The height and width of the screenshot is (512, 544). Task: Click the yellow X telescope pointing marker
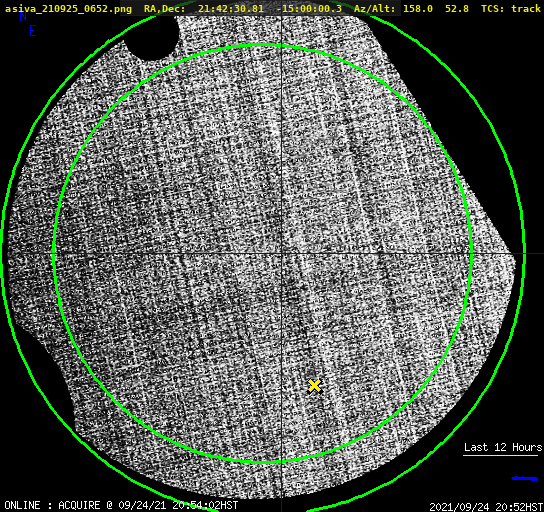(x=314, y=386)
